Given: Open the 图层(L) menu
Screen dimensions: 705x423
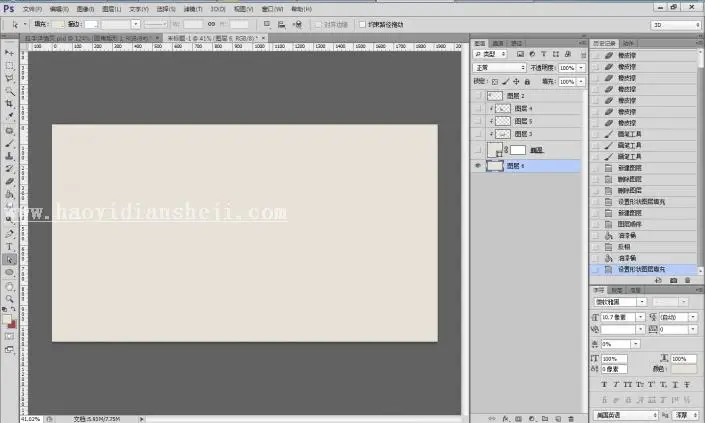Looking at the screenshot, I should 112,9.
